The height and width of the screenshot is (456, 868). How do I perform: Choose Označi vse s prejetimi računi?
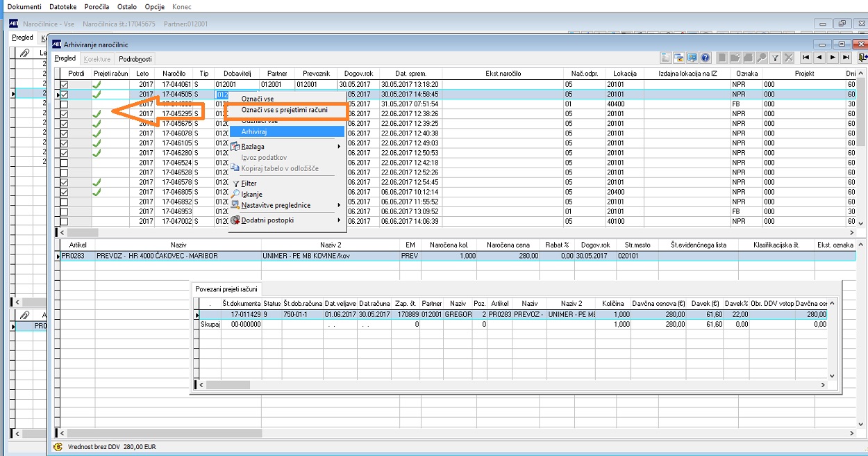[x=284, y=110]
